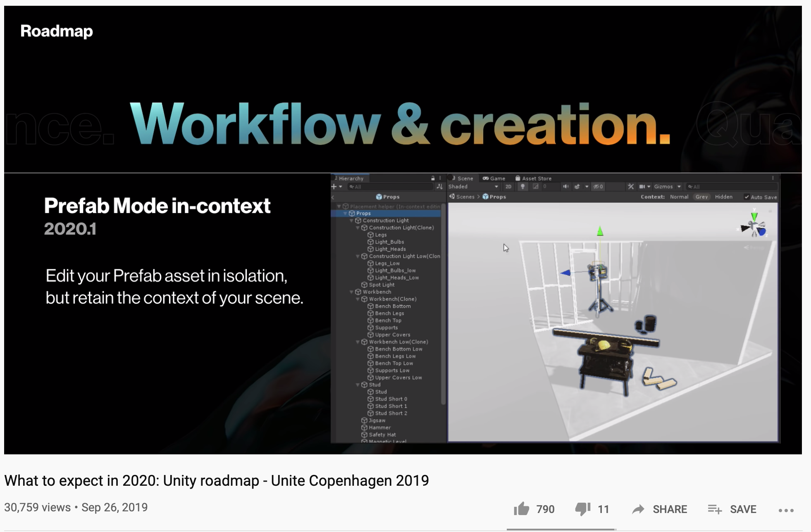This screenshot has height=532, width=811.
Task: Click the Hierarchy search field
Action: pyautogui.click(x=390, y=187)
